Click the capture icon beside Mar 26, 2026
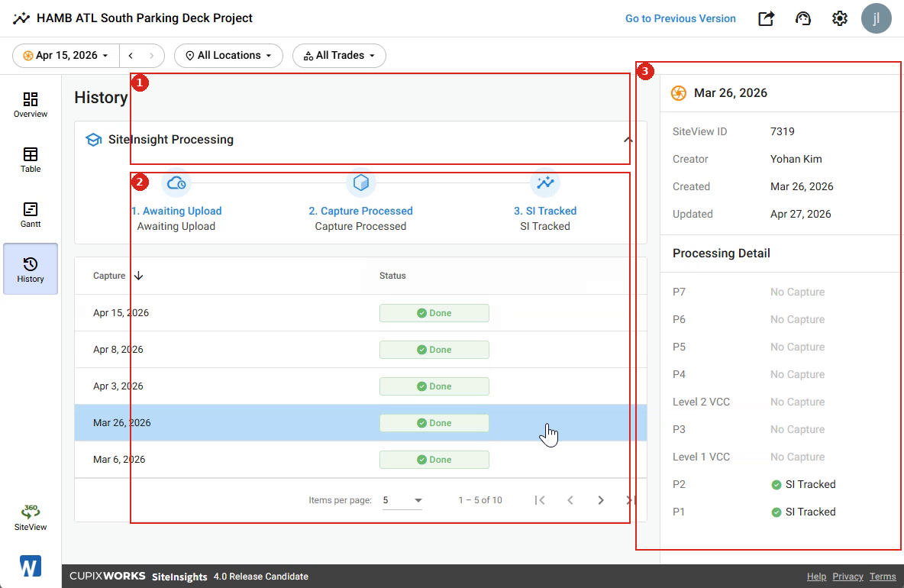Viewport: 904px width, 588px height. click(x=679, y=93)
